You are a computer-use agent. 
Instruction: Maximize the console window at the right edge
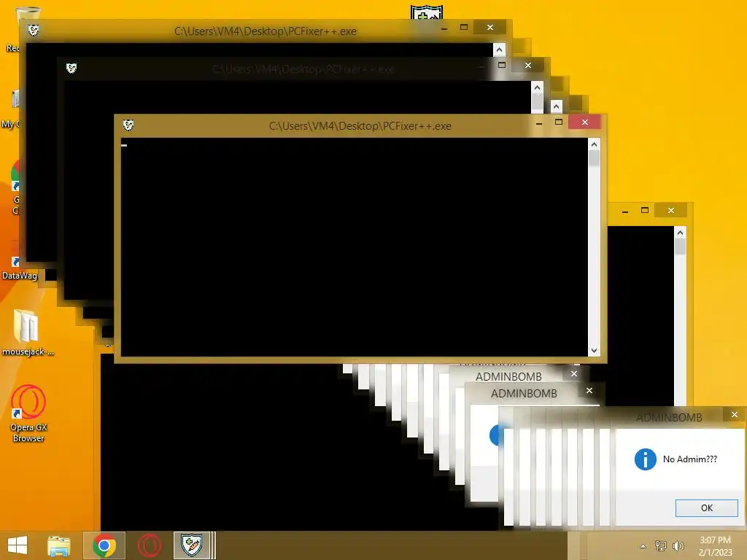[x=645, y=210]
